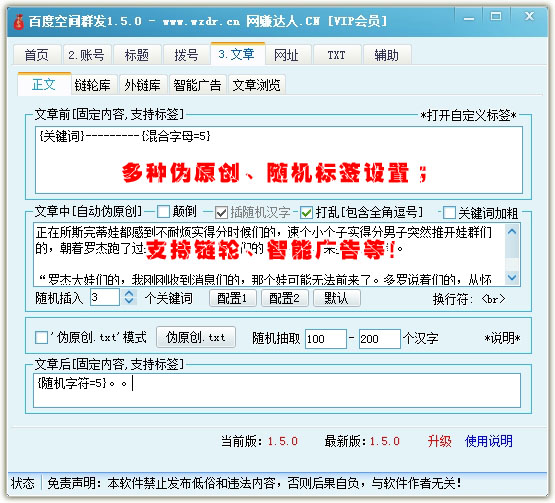Open the 外链库 sub-tab
The height and width of the screenshot is (503, 555).
143,85
